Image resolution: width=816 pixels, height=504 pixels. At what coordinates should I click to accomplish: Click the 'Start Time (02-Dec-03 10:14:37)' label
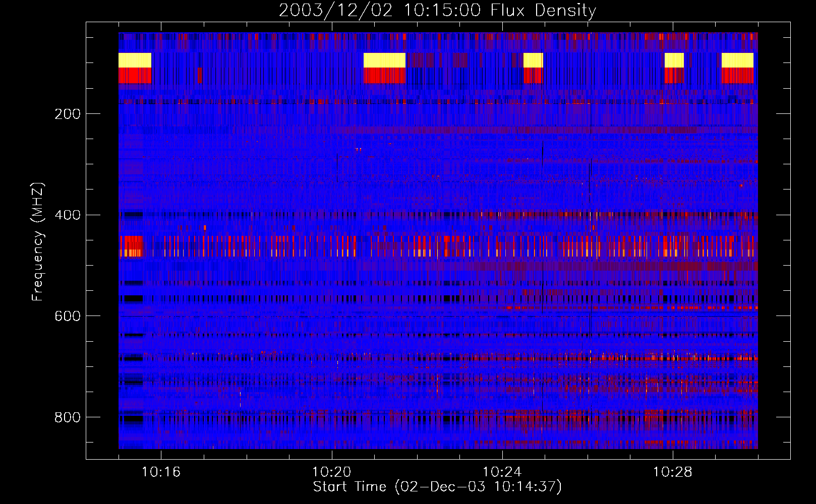pyautogui.click(x=437, y=487)
